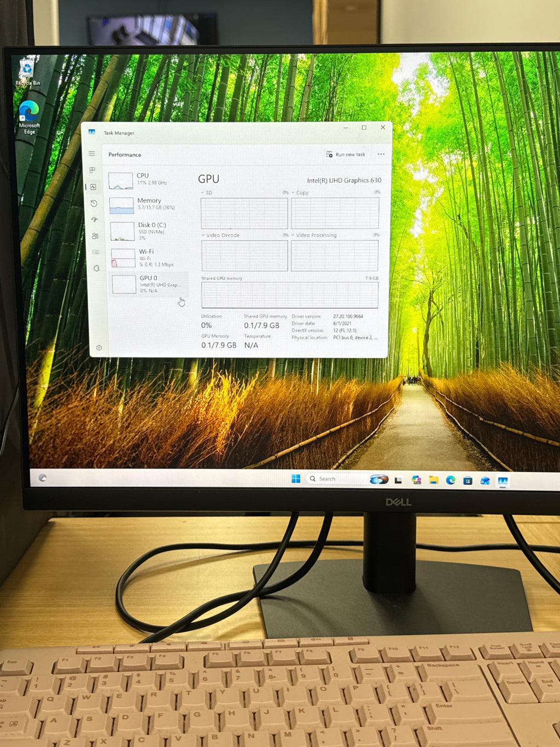Image resolution: width=560 pixels, height=747 pixels.
Task: Click the Performance page heading
Action: [x=125, y=155]
